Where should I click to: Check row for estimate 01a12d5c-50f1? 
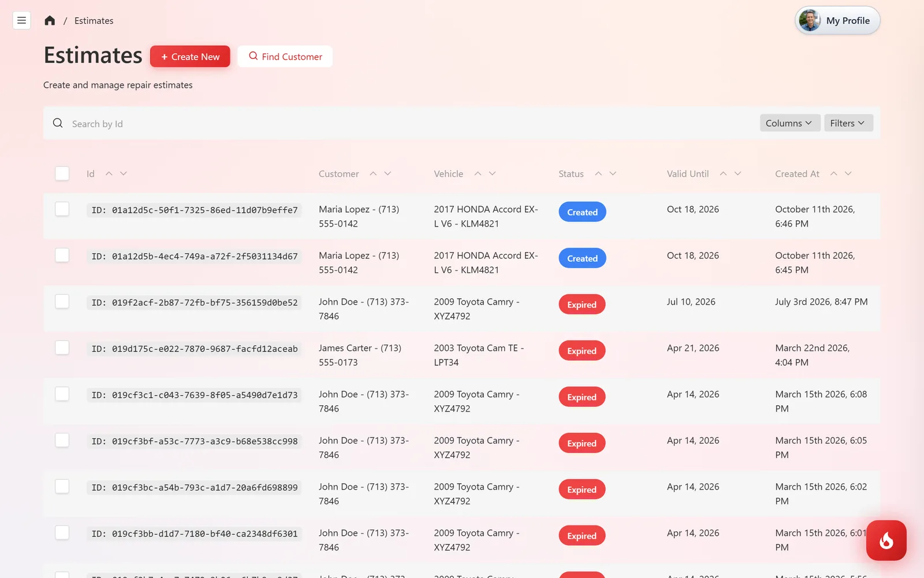[x=62, y=209]
